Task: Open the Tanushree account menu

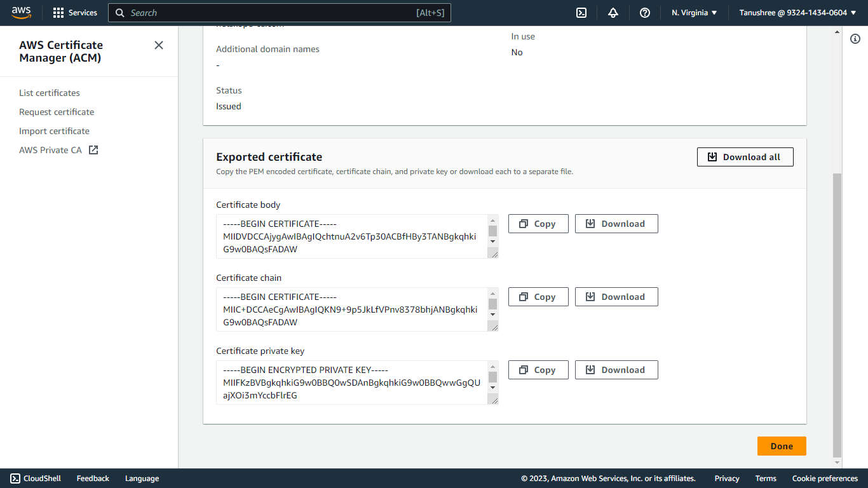Action: click(x=797, y=13)
